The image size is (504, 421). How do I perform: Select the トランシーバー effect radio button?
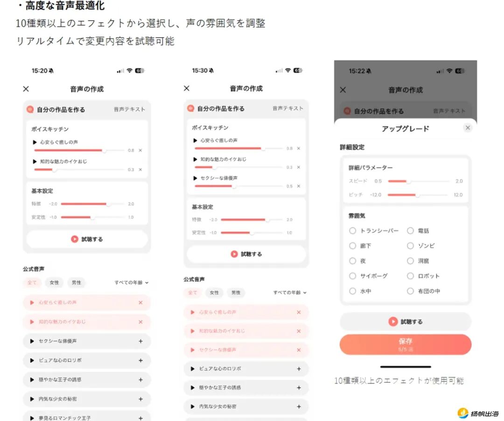click(x=353, y=231)
